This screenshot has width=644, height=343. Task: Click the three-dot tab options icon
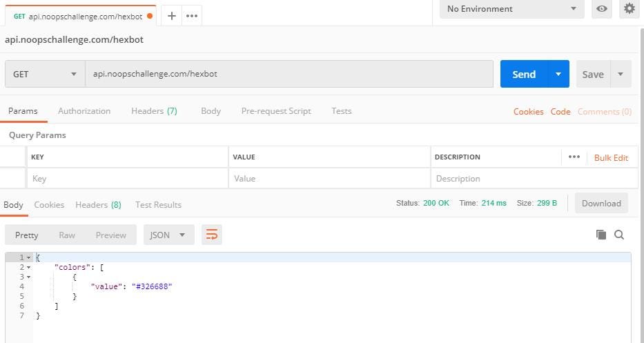[192, 16]
